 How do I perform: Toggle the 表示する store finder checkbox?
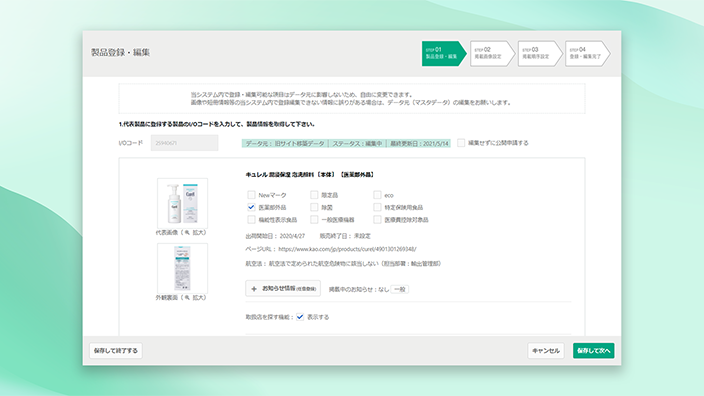coord(300,317)
